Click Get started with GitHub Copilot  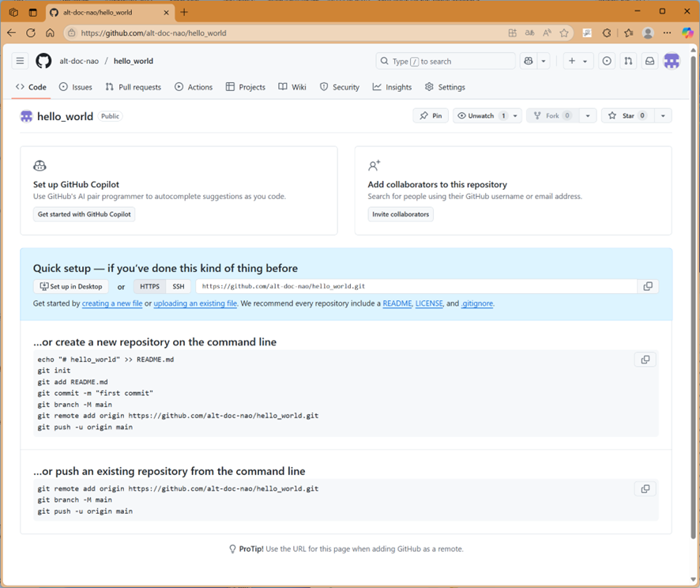point(85,214)
